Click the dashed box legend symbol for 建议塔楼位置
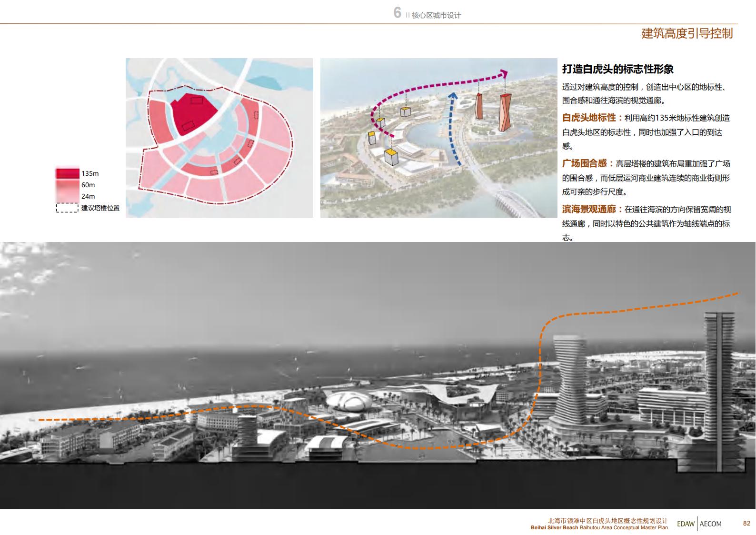 click(67, 208)
